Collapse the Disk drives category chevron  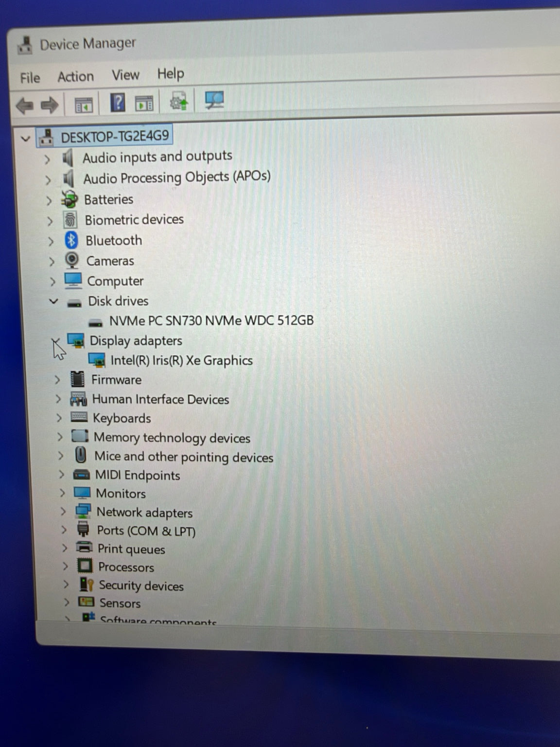click(53, 302)
